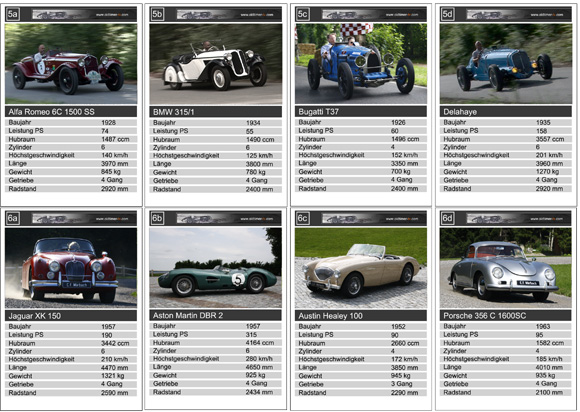Click the 6a card number badge
Screen dimensions: 580x412
click(x=13, y=219)
